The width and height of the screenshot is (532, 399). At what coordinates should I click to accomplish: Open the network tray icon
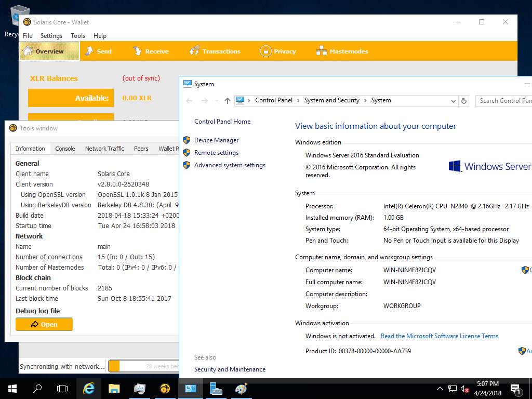point(453,389)
